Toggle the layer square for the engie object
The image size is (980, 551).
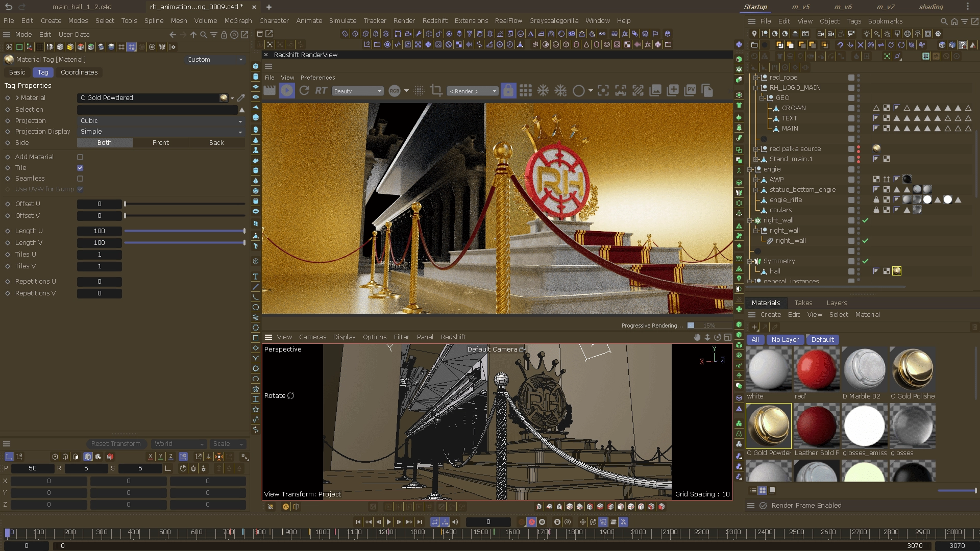[851, 169]
